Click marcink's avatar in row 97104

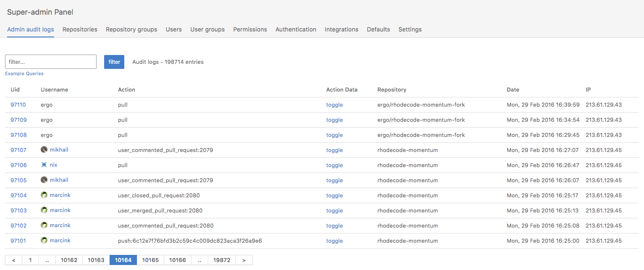coord(44,195)
